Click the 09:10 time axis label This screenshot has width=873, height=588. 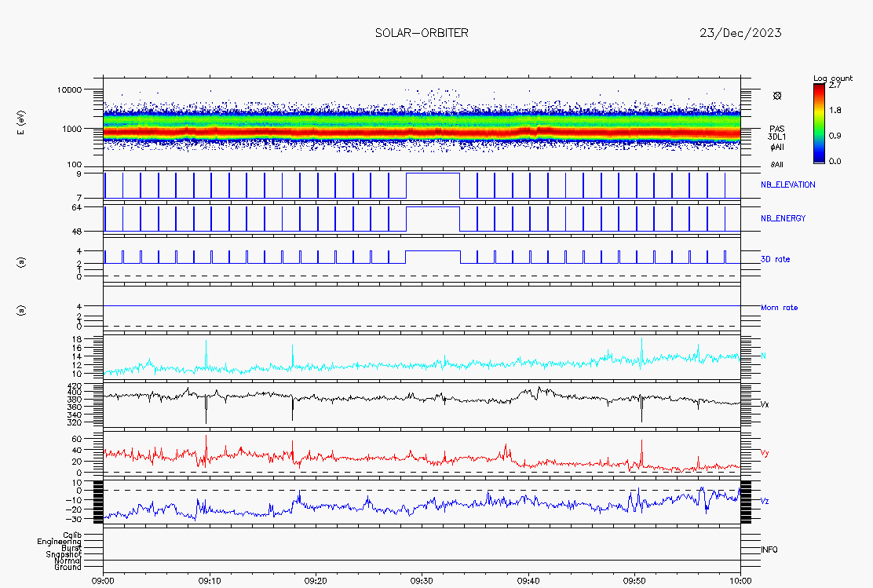click(210, 581)
